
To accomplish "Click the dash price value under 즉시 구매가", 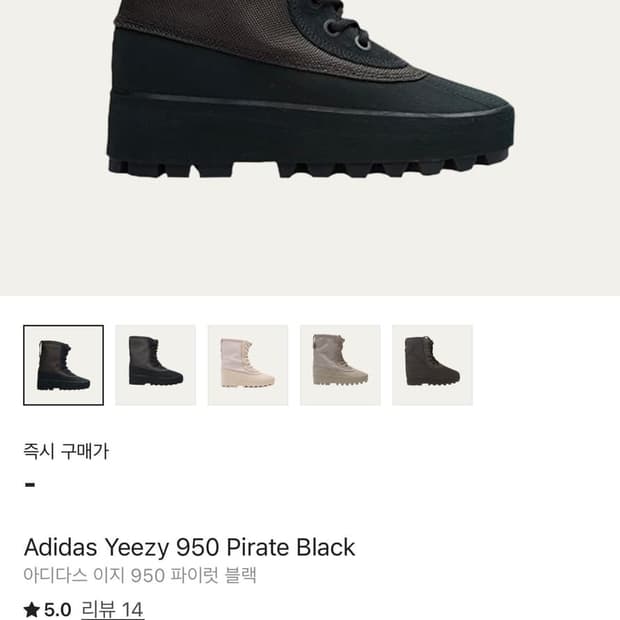I will pos(30,485).
